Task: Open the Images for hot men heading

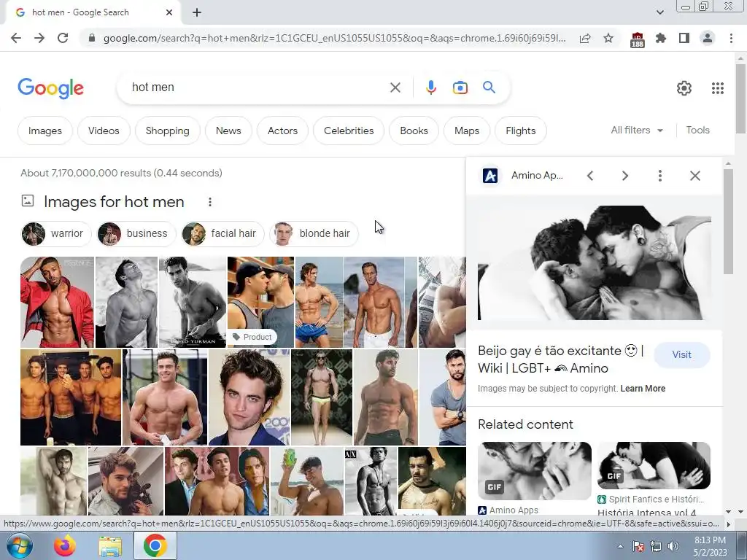Action: click(114, 202)
